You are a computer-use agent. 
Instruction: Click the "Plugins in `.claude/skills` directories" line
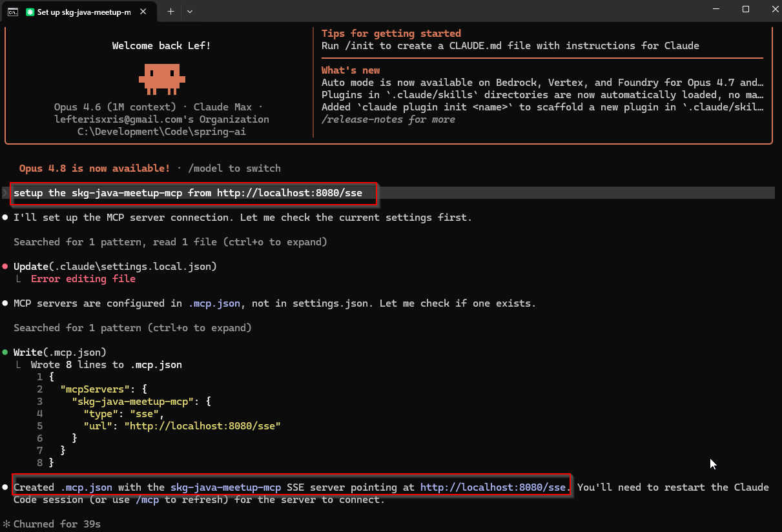tap(543, 95)
